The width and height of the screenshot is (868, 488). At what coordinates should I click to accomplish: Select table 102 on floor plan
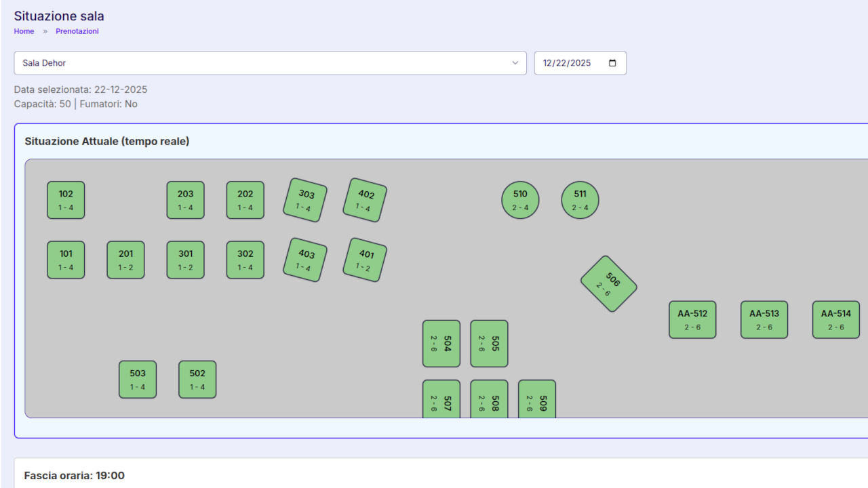click(x=66, y=200)
